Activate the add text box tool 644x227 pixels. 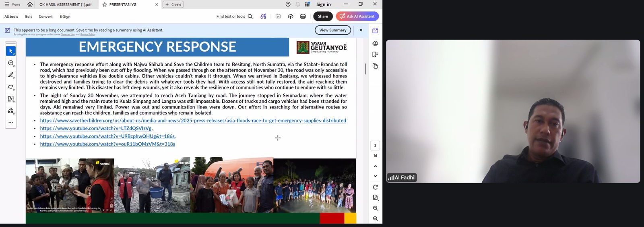[x=11, y=99]
